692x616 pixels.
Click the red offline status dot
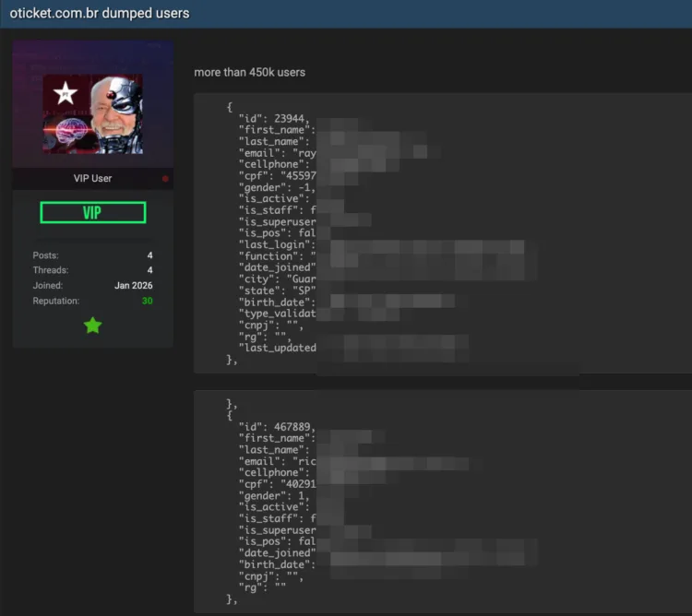[165, 179]
